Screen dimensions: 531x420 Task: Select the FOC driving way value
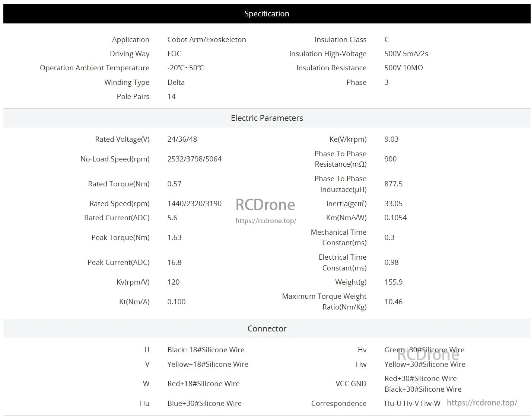pyautogui.click(x=174, y=54)
